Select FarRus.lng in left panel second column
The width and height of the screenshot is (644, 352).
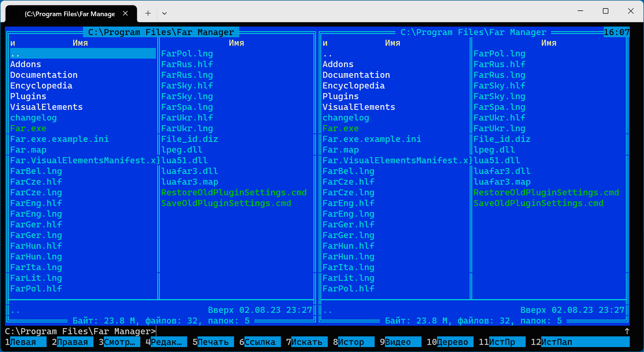[187, 75]
